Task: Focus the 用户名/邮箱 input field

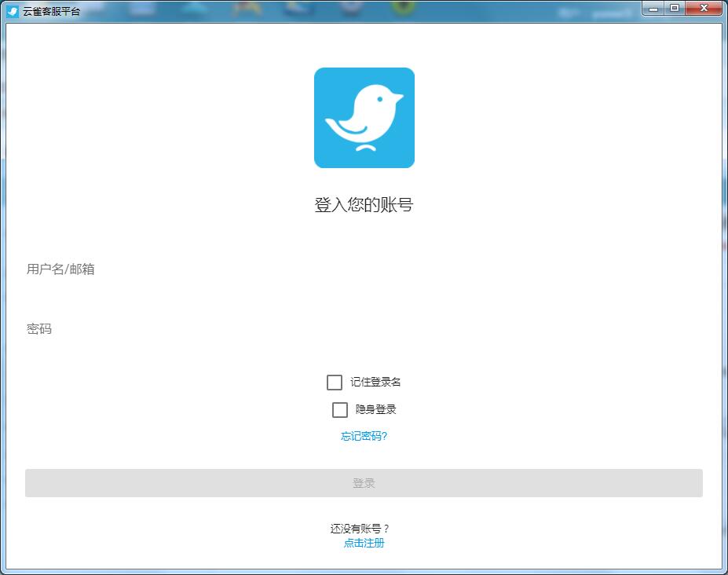Action: point(364,269)
